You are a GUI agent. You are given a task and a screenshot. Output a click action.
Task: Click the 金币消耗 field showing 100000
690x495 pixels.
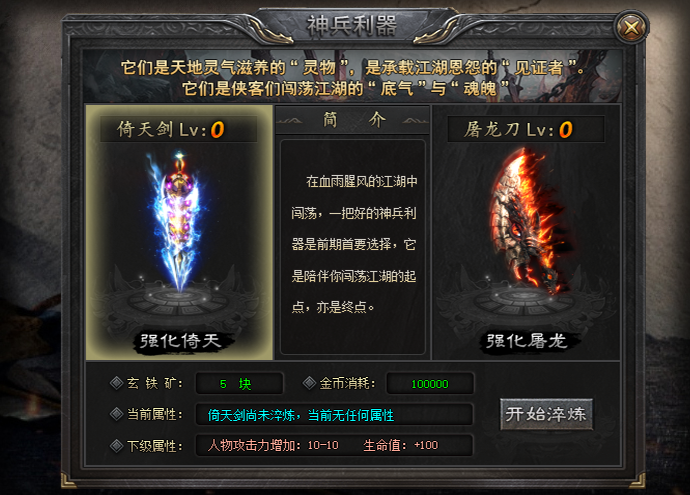point(430,383)
